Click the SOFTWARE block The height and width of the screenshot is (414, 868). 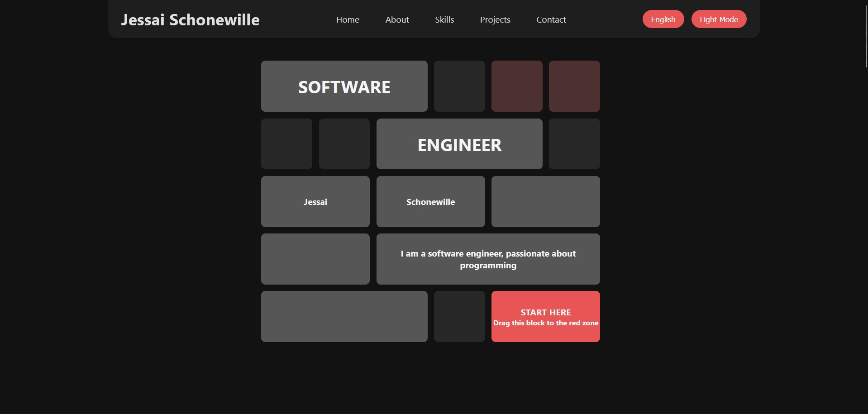coord(344,86)
